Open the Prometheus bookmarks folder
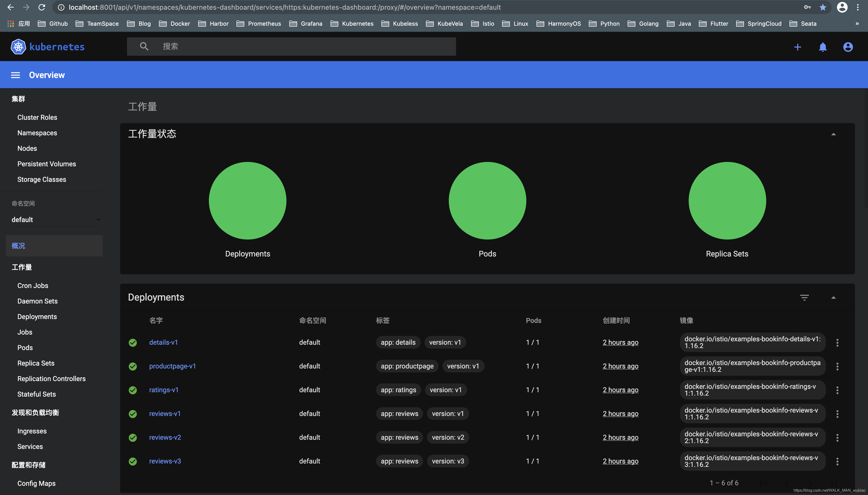 pyautogui.click(x=259, y=24)
